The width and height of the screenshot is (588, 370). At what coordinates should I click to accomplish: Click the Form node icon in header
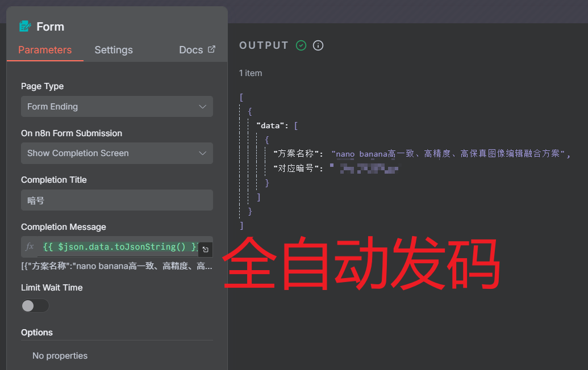[25, 26]
